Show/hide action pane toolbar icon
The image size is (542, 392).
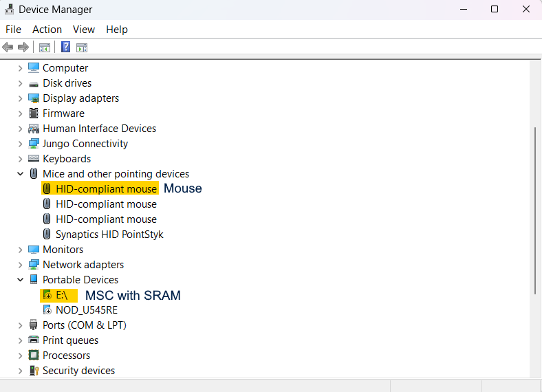point(82,47)
